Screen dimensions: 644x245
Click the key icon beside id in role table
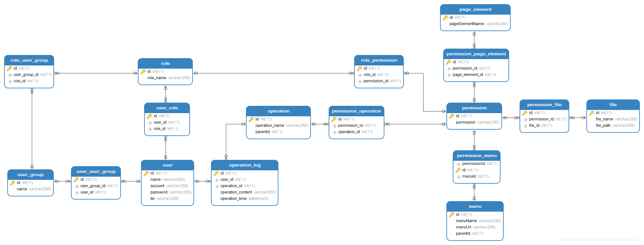(x=143, y=71)
